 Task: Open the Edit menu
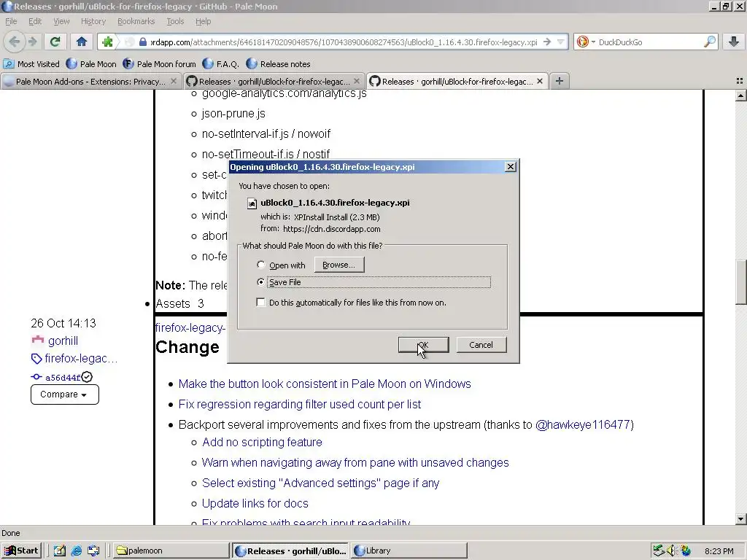pos(35,21)
